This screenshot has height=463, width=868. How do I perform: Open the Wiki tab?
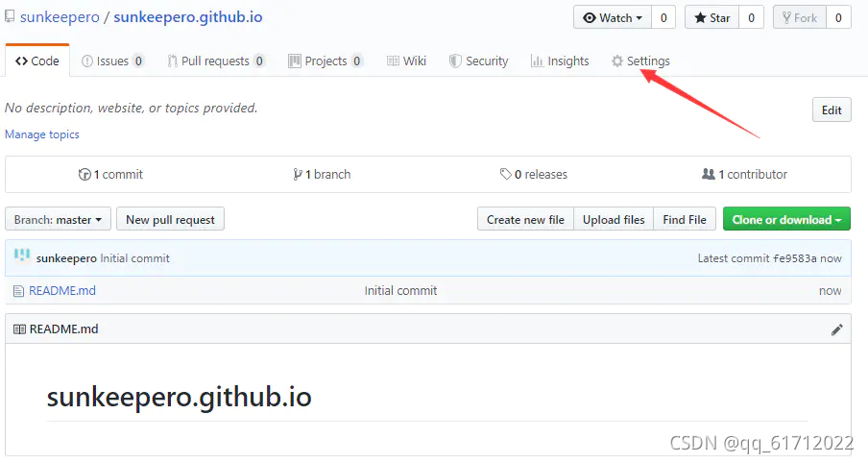pyautogui.click(x=407, y=61)
